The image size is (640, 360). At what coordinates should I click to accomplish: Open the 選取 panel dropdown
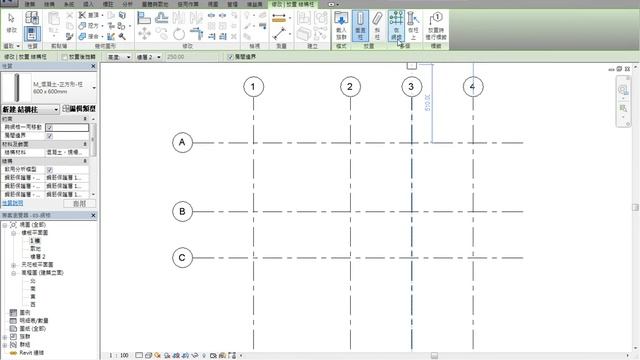[11, 46]
